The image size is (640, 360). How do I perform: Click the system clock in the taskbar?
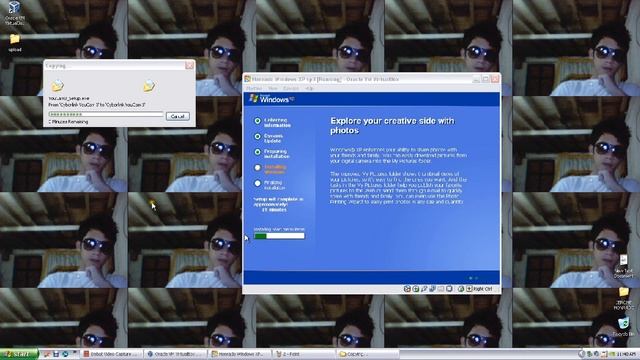[x=627, y=354]
